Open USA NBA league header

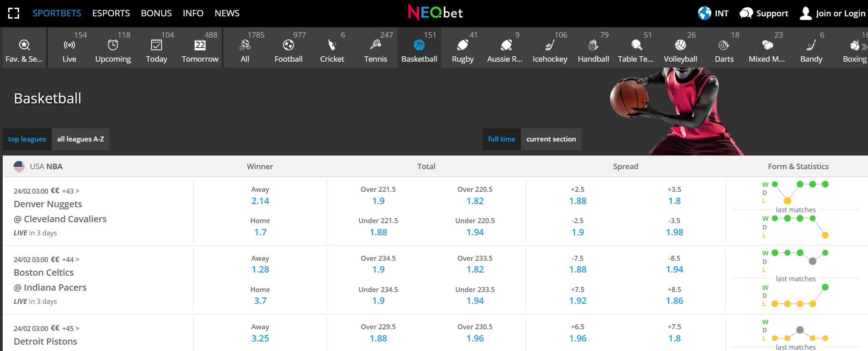click(x=38, y=166)
